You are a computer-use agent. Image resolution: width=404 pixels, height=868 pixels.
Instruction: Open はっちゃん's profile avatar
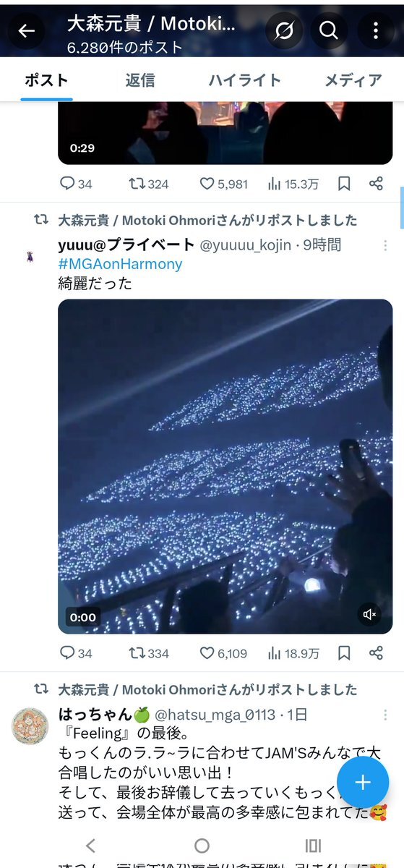pos(30,726)
